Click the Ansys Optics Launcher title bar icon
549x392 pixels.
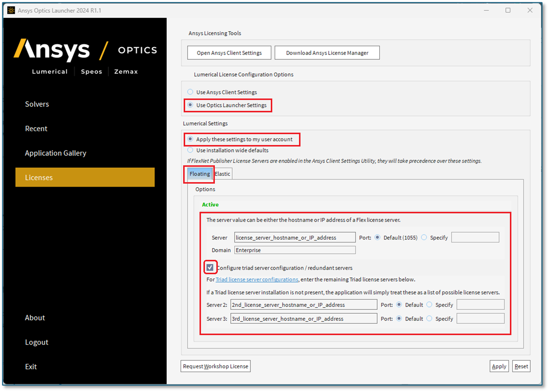(11, 10)
